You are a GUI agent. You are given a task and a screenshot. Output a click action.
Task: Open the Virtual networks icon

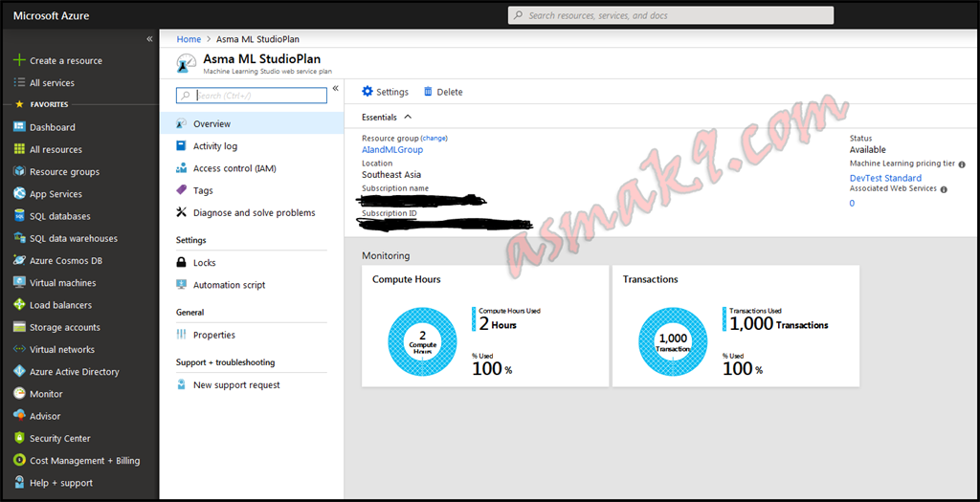tap(19, 349)
